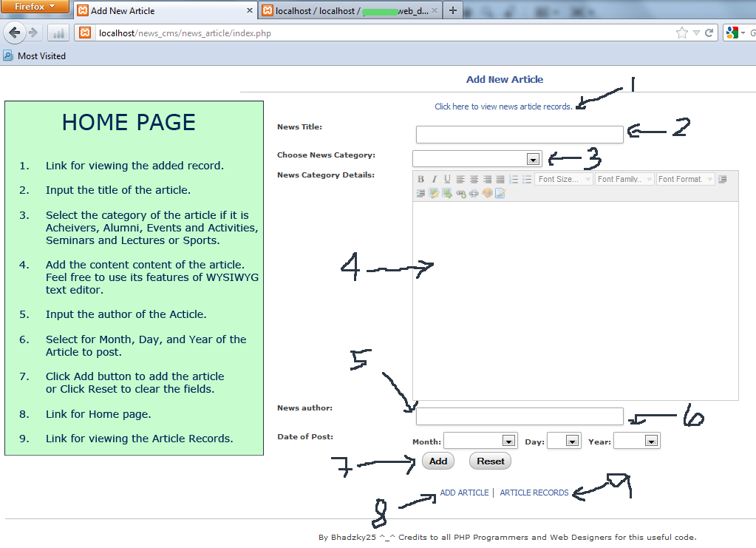Viewport: 756px width, 548px height.
Task: Justify the editor text
Action: [x=500, y=179]
